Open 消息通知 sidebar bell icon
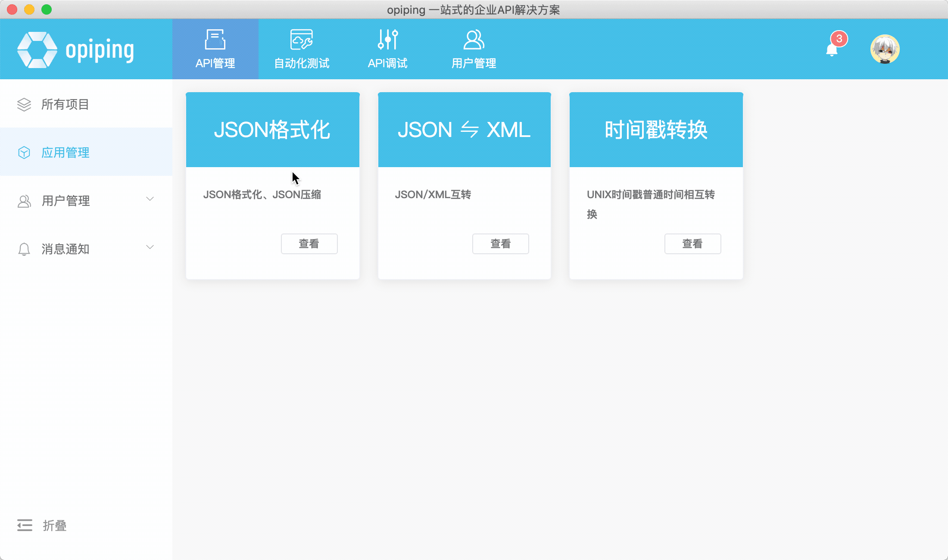This screenshot has width=948, height=560. (24, 249)
